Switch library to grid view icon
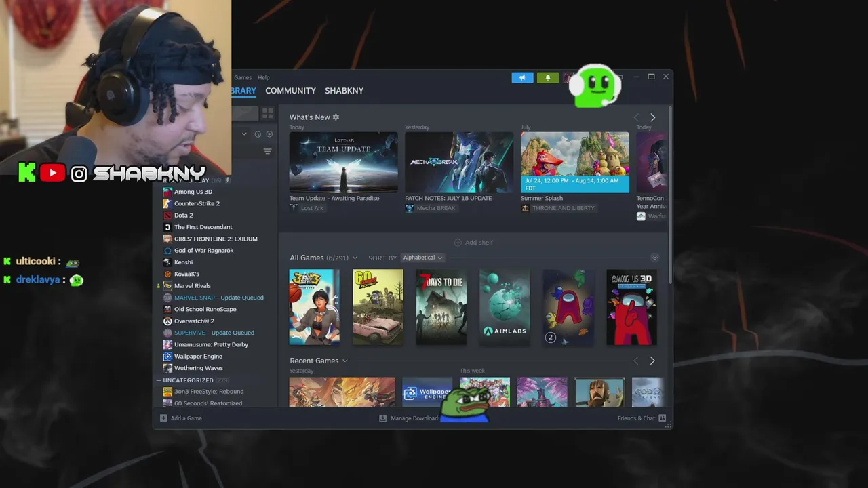Viewport: 868px width, 488px height. [x=268, y=113]
